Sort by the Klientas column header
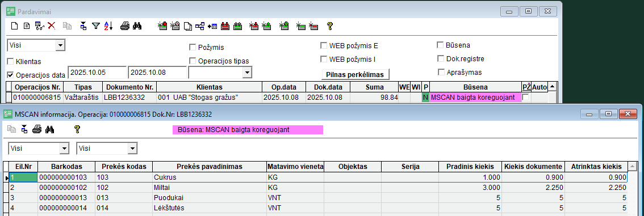 coord(209,87)
